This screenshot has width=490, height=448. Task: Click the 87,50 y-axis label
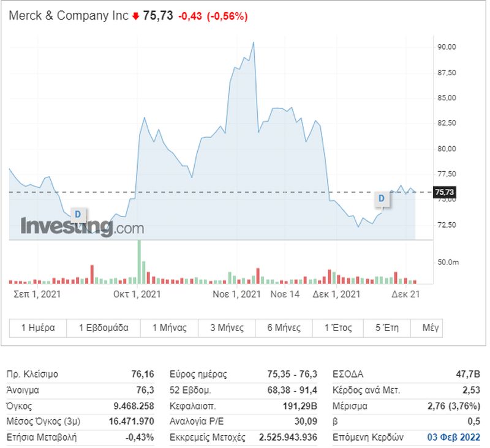(x=447, y=73)
